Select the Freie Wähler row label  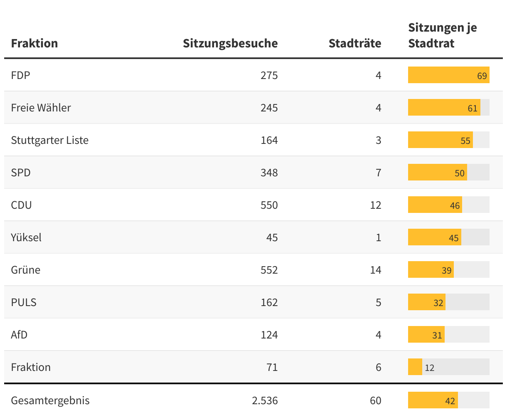click(41, 108)
